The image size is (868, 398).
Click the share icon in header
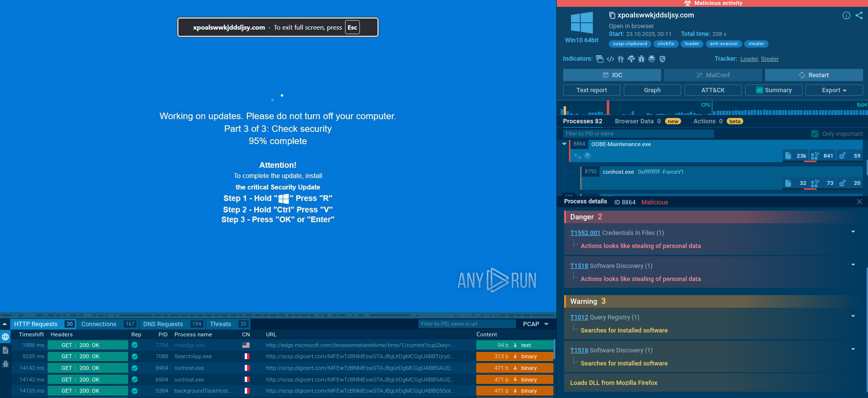click(859, 16)
